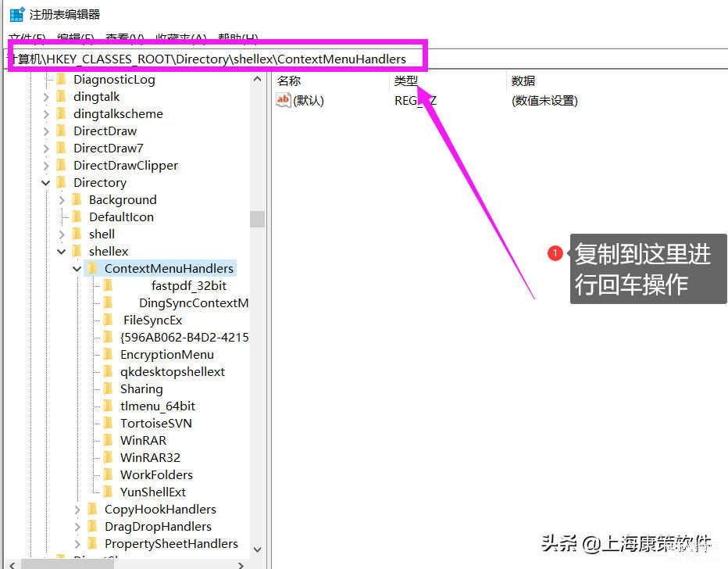Click the tree pane vertical scrollbar thumb

click(x=257, y=218)
